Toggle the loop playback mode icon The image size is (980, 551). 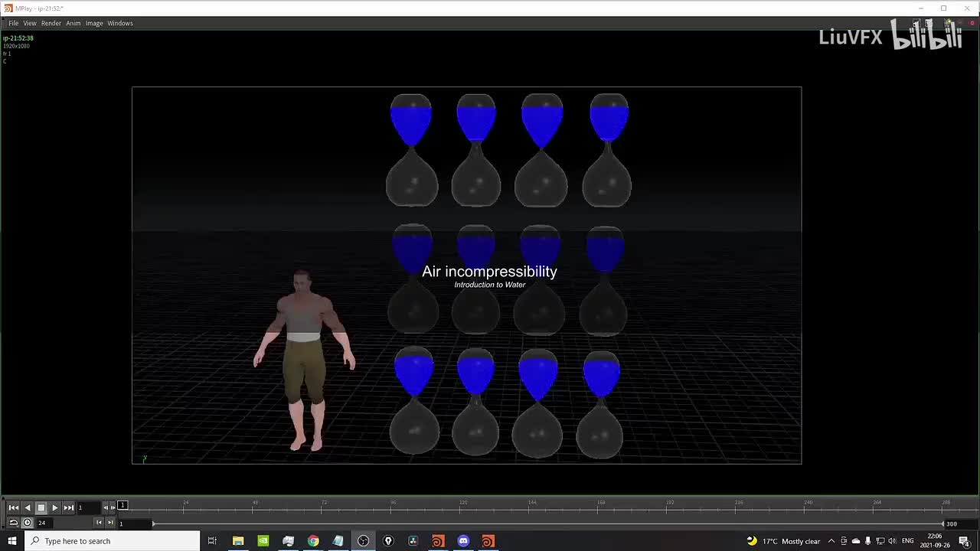tap(14, 523)
